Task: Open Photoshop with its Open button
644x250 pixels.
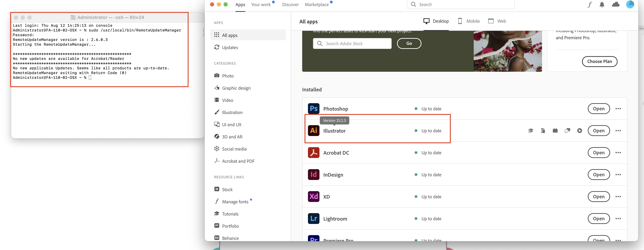Action: 598,109
